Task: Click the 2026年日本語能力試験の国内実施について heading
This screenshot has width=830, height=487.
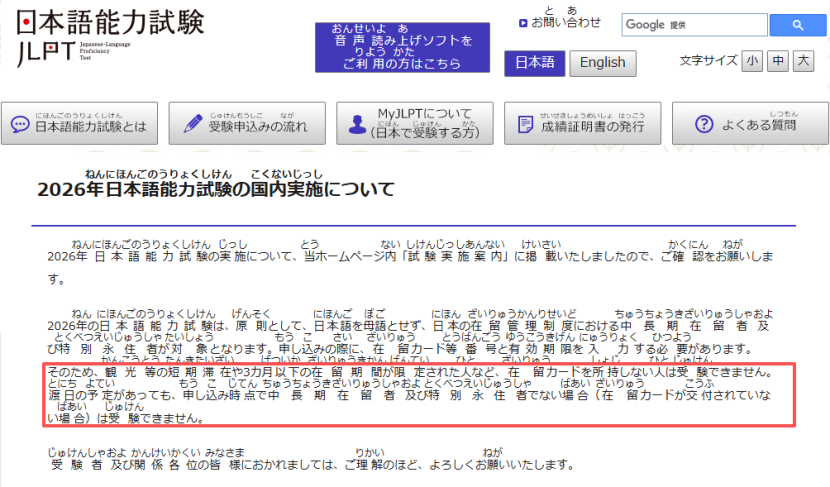Action: point(216,189)
